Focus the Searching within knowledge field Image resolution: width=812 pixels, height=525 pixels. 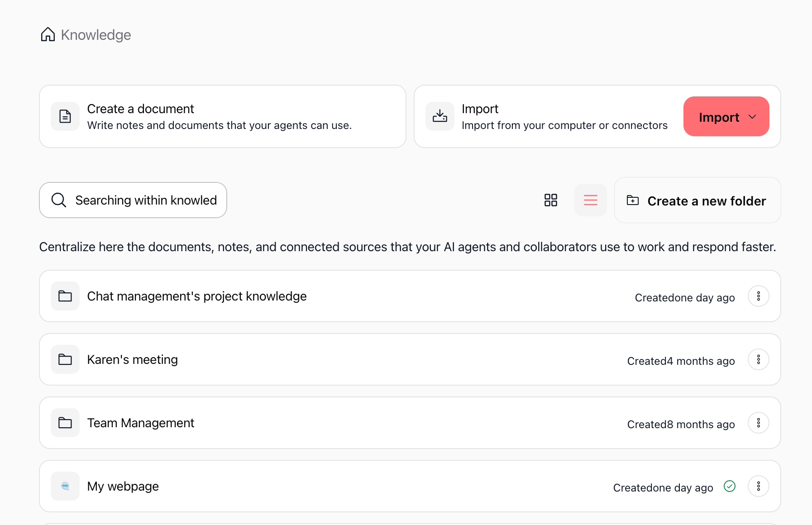tap(133, 200)
